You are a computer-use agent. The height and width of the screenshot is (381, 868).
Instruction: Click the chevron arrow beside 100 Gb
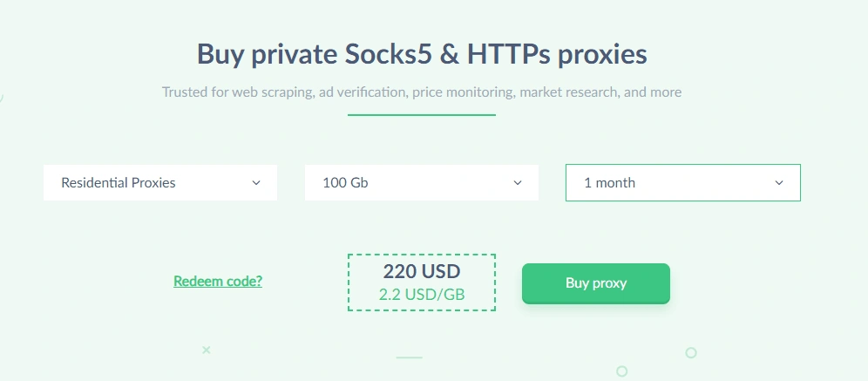[518, 183]
